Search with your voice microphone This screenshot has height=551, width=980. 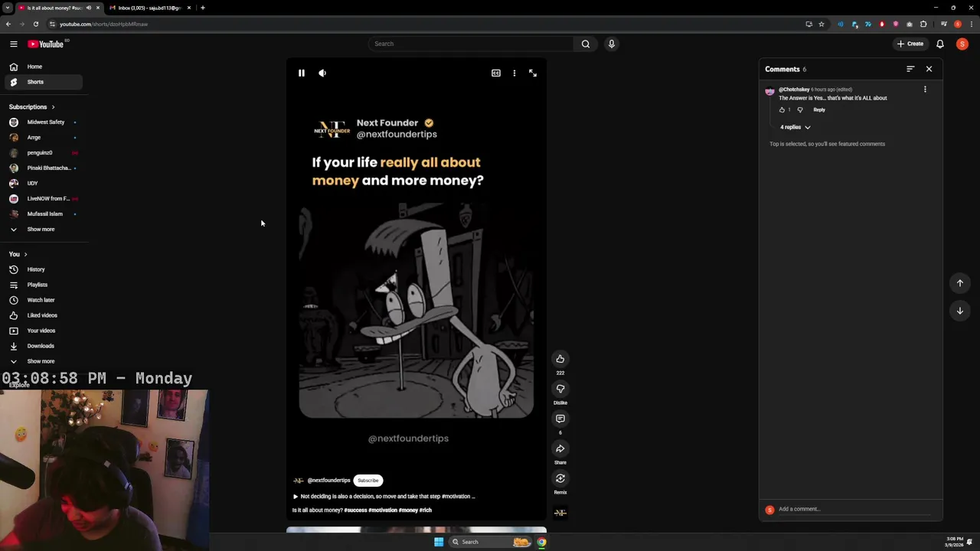coord(612,44)
